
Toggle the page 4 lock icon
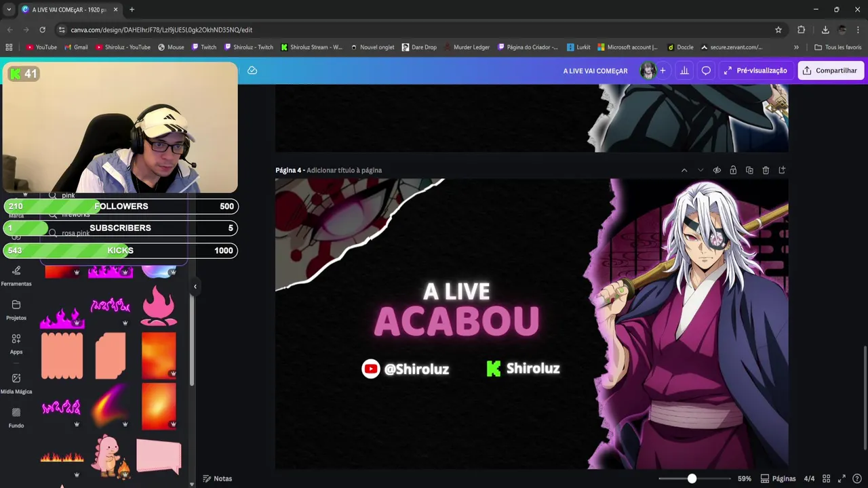coord(733,170)
